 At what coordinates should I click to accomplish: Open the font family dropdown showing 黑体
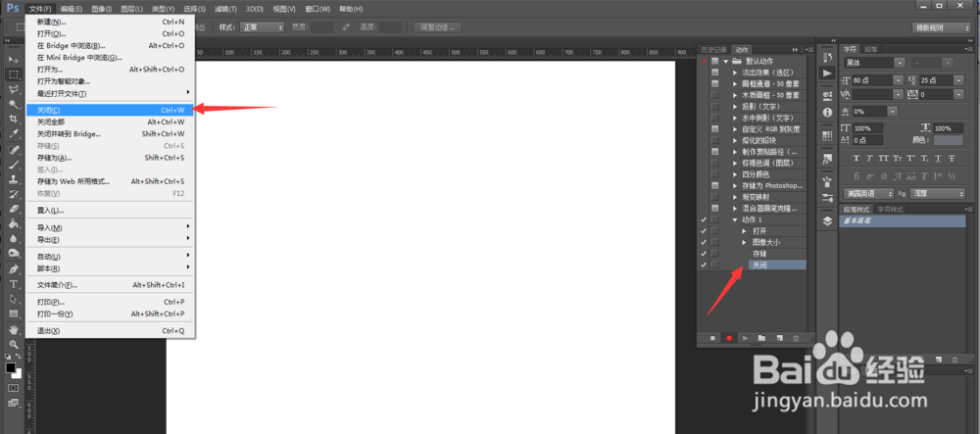pyautogui.click(x=874, y=63)
